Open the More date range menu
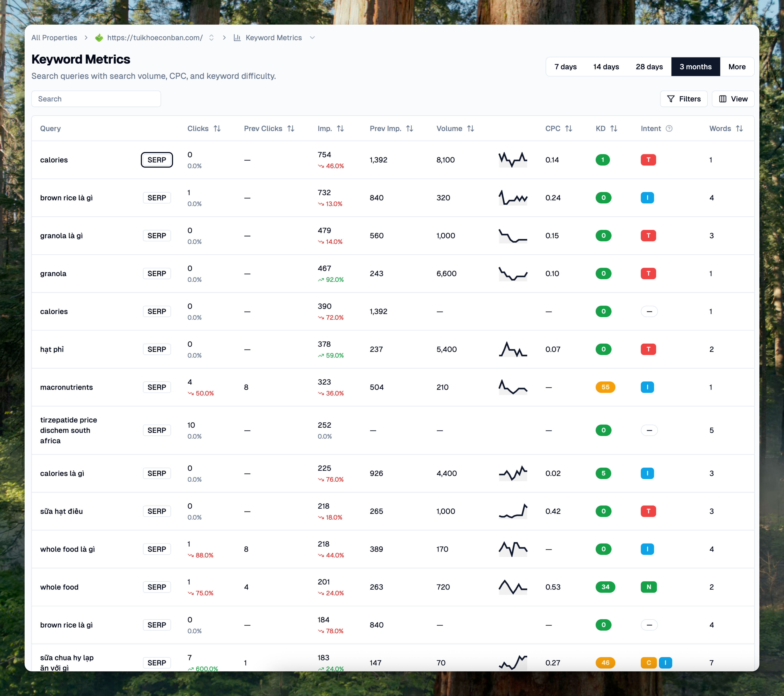 coord(737,67)
